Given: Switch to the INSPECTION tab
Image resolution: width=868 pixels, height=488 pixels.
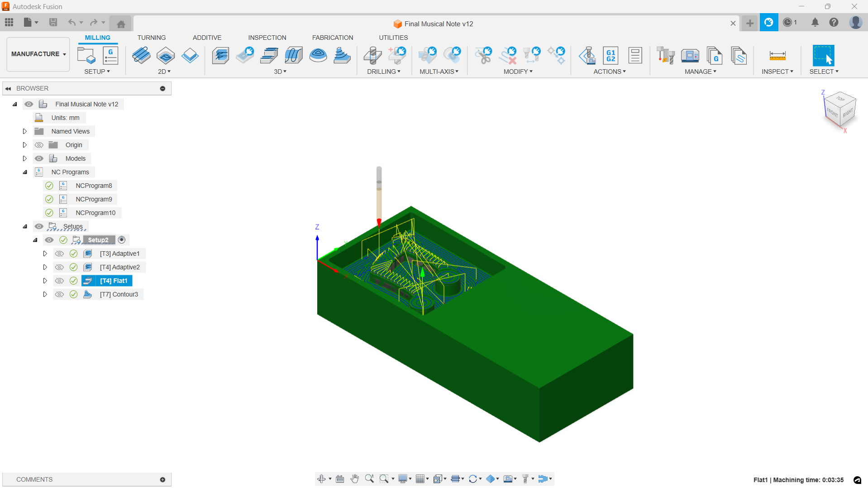Looking at the screenshot, I should [x=267, y=38].
